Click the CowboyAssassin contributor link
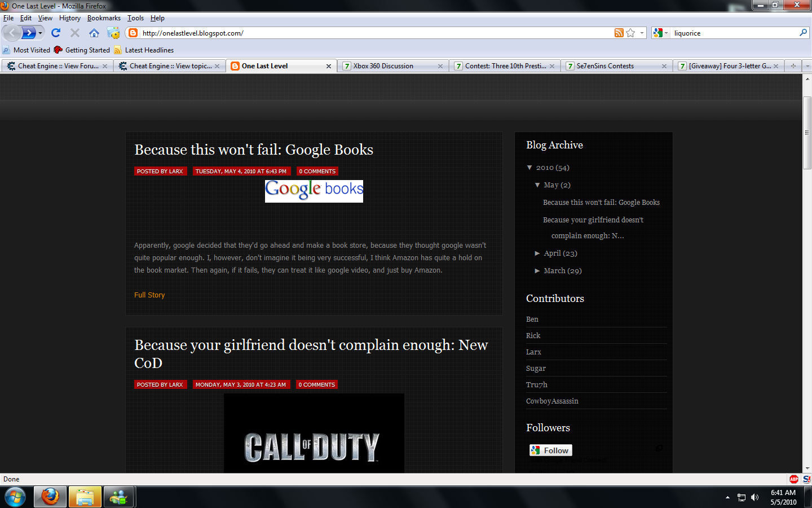 [552, 401]
